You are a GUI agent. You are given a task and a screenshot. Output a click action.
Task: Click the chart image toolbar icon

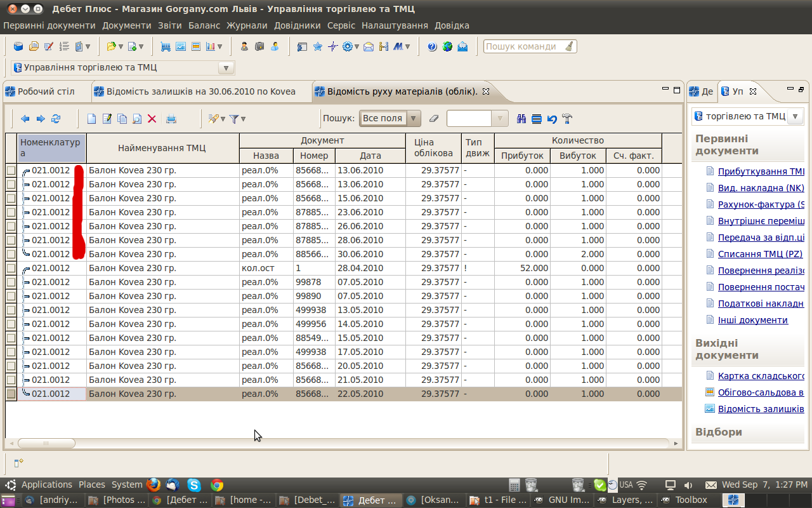[181, 46]
